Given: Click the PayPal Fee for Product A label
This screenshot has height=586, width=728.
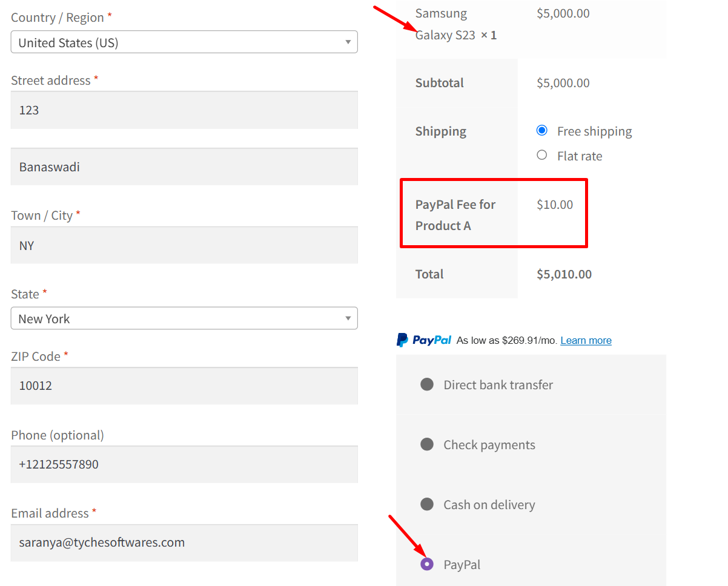Looking at the screenshot, I should (x=455, y=215).
